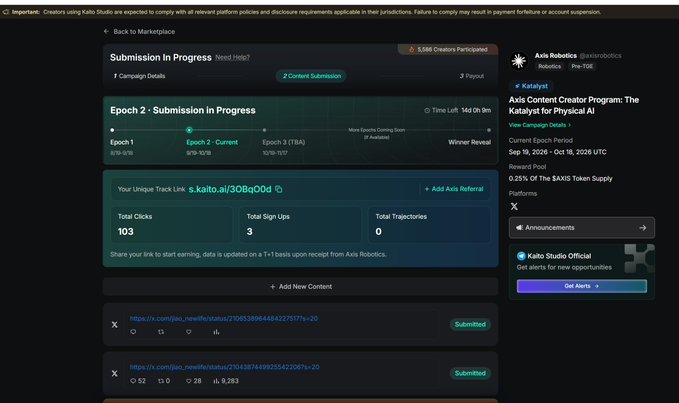
Task: Click the Epoch 1 timeline marker
Action: (112, 130)
